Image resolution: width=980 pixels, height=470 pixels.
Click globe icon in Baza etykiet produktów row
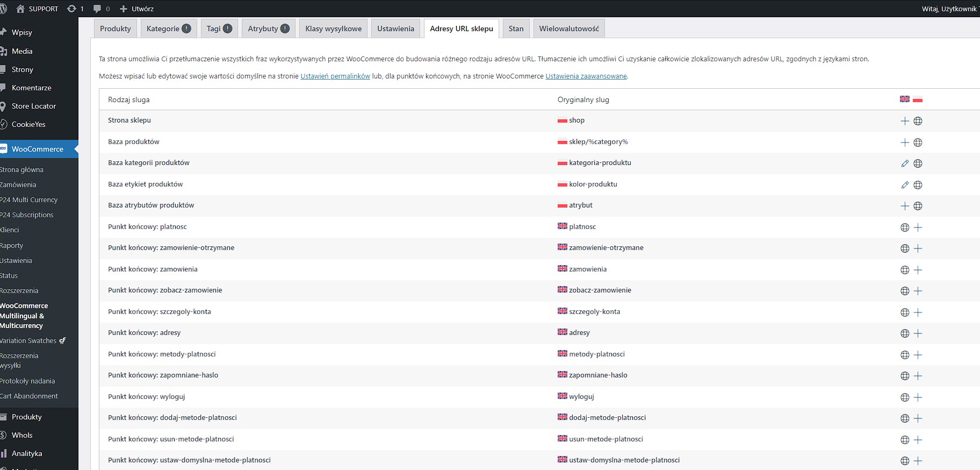918,185
